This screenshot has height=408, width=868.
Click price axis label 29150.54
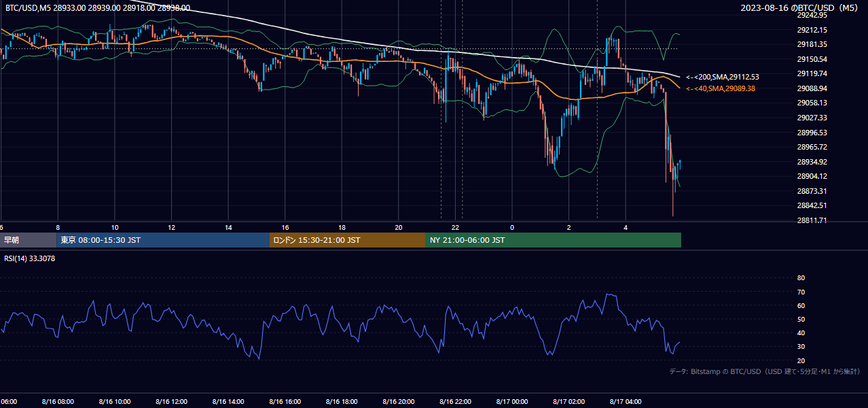point(812,59)
